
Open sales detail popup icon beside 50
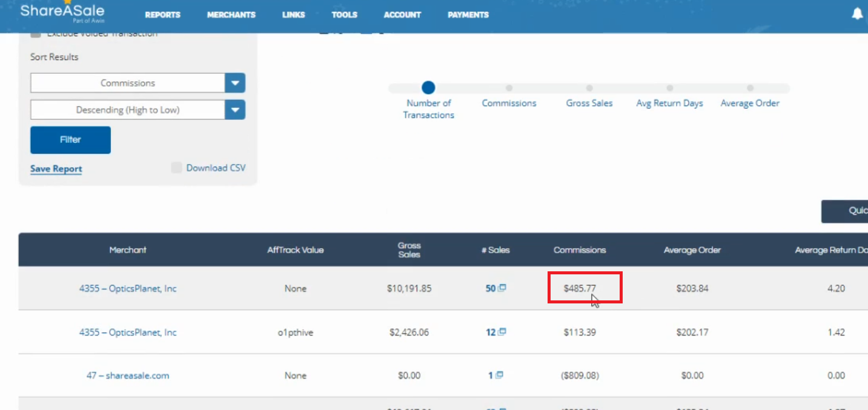[x=502, y=288]
